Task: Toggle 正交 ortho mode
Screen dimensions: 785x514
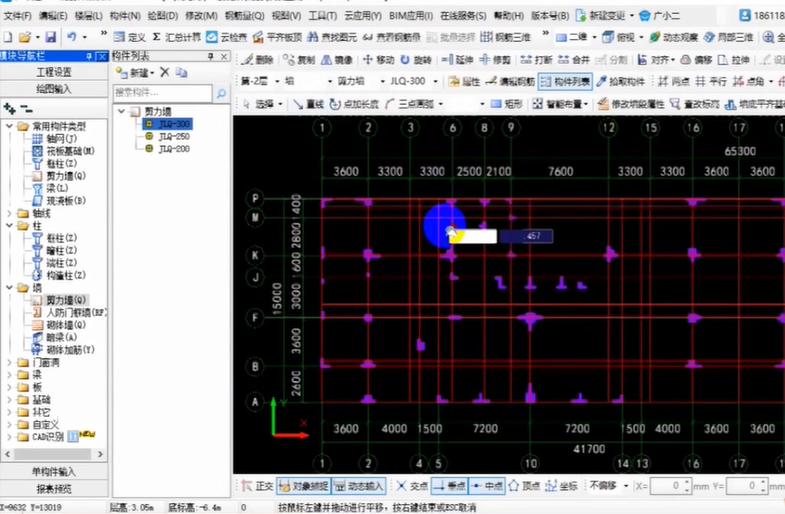Action: point(257,486)
